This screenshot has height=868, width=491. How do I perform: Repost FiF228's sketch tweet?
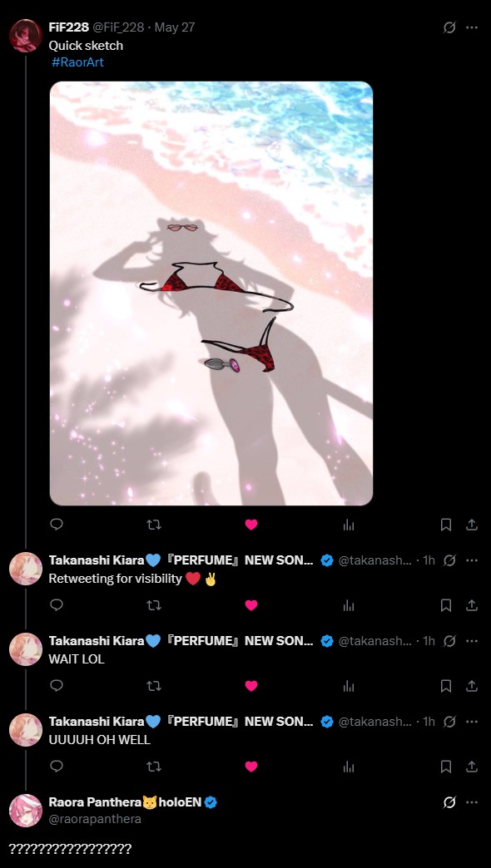click(x=154, y=525)
